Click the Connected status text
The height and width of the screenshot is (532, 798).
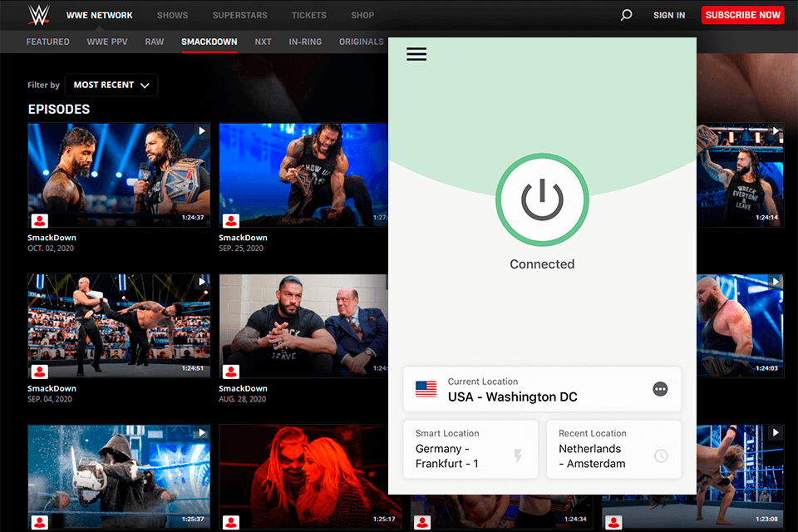[542, 264]
